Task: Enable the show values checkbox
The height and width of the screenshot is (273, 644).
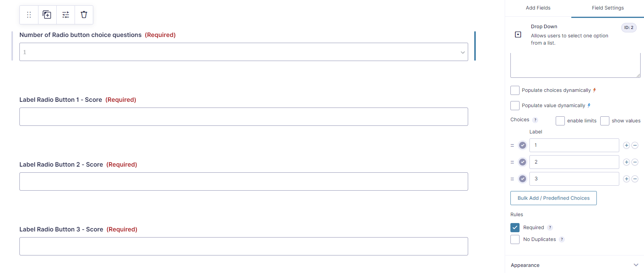Action: pos(605,120)
